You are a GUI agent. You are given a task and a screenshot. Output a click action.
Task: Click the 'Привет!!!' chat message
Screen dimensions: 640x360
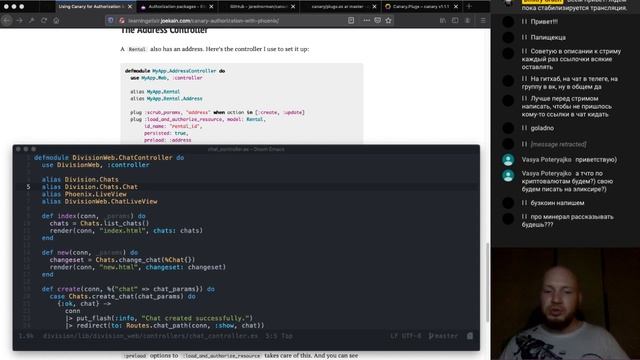[x=544, y=22]
